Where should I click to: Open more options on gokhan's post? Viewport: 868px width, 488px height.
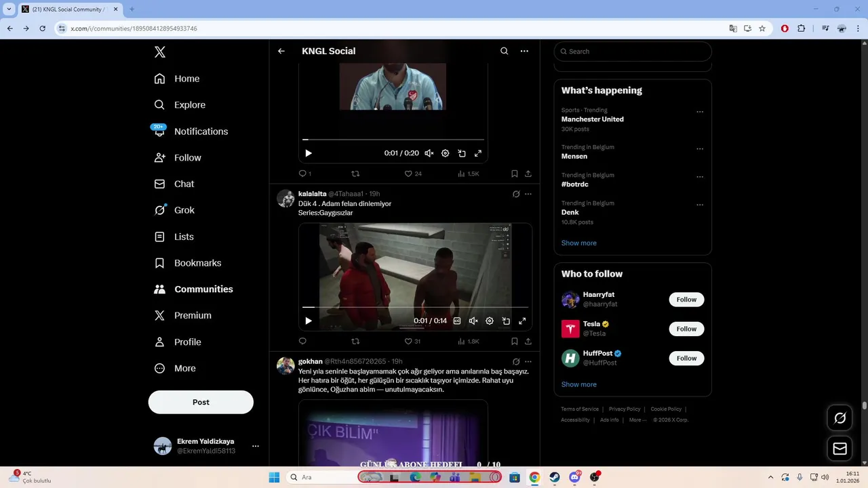click(528, 361)
